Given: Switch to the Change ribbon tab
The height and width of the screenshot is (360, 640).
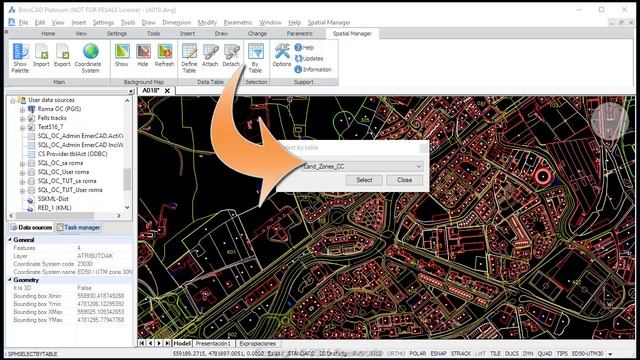Looking at the screenshot, I should (257, 33).
